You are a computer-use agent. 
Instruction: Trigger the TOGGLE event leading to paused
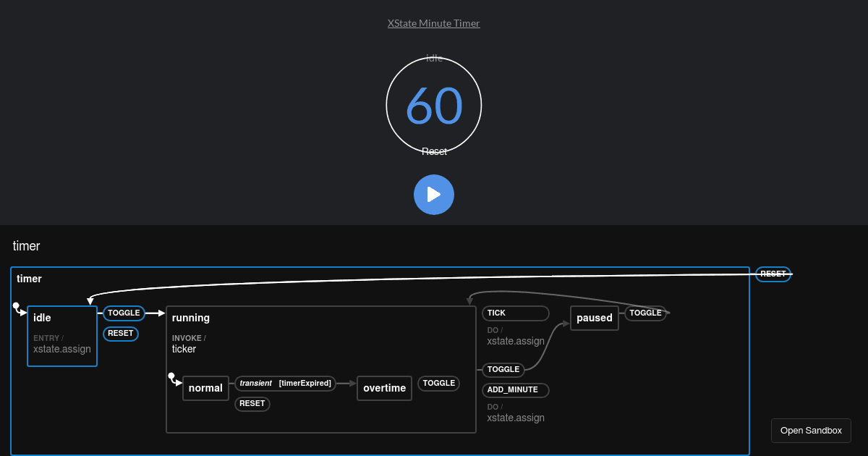[503, 369]
